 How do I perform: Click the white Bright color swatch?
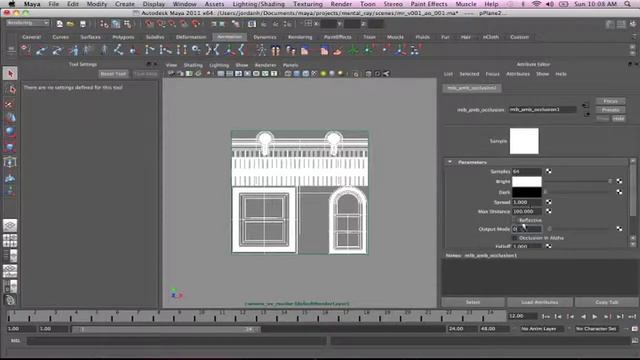(x=527, y=181)
